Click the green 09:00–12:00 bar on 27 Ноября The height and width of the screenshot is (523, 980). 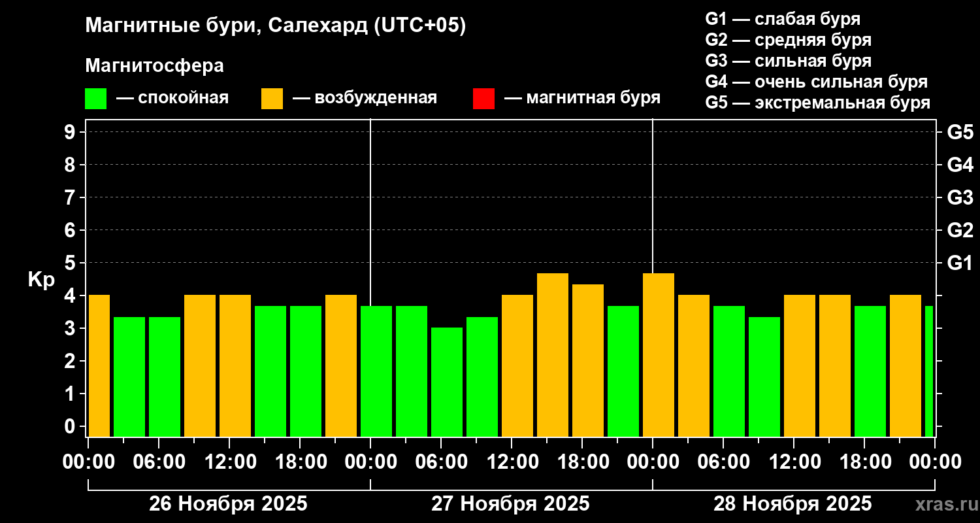[x=482, y=377]
